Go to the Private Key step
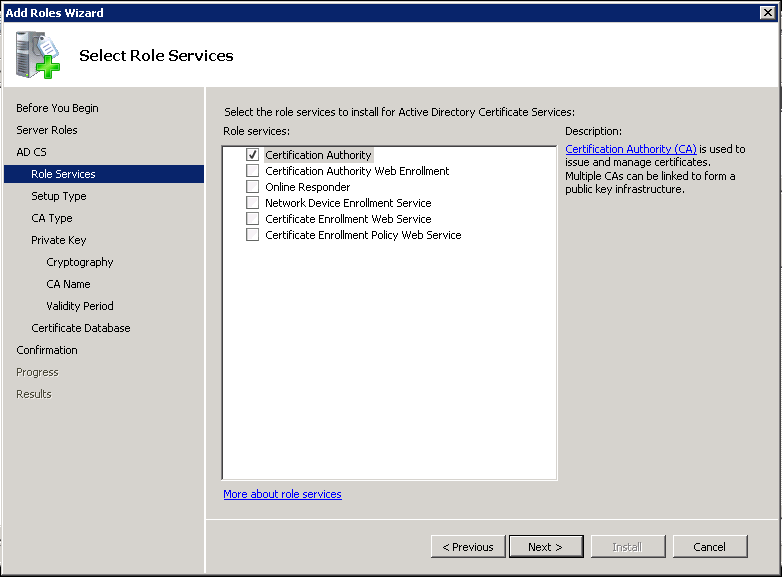 point(59,240)
